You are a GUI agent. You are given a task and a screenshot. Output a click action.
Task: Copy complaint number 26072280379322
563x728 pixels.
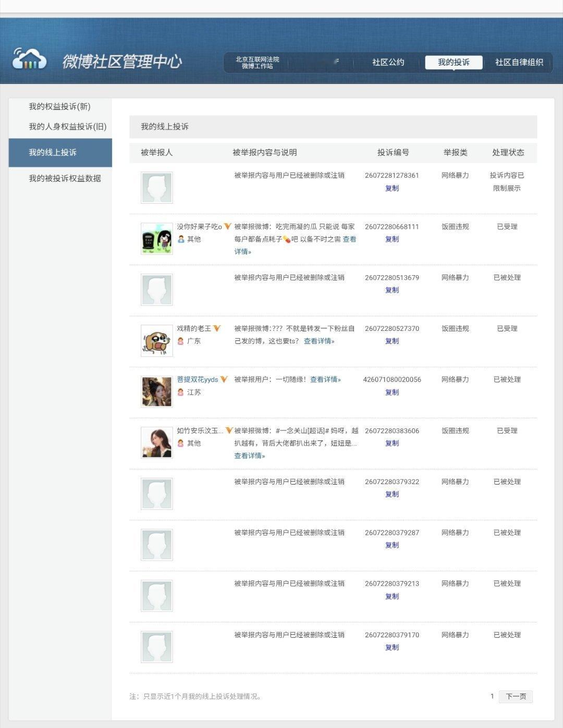click(392, 495)
